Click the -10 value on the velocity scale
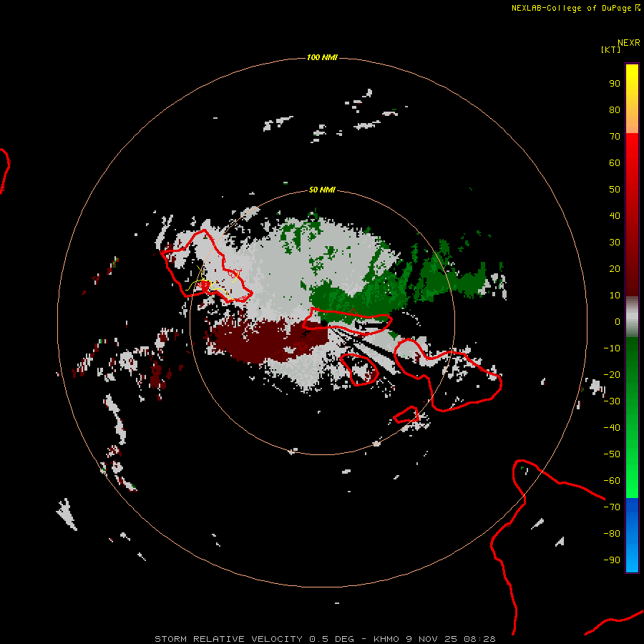Viewport: 644px width, 644px height. [612, 348]
